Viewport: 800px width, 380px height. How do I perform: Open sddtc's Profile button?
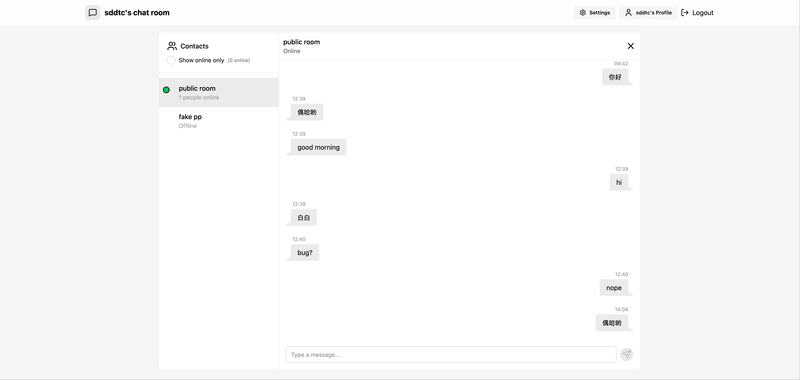[648, 13]
